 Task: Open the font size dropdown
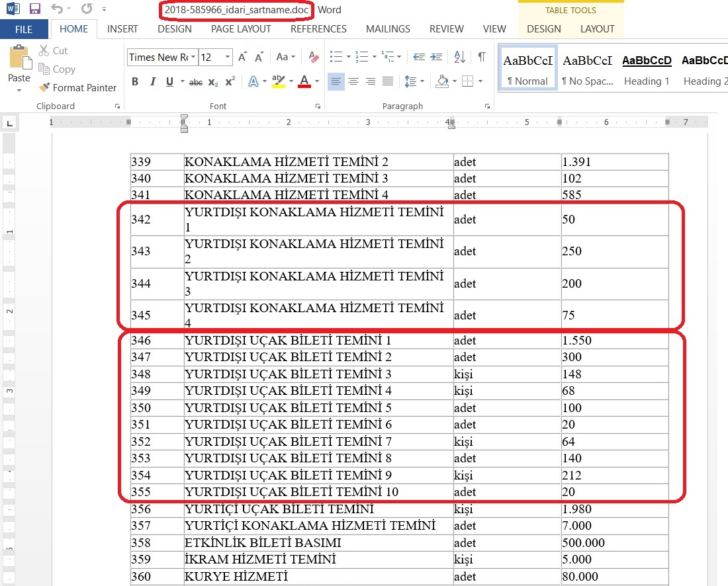228,57
